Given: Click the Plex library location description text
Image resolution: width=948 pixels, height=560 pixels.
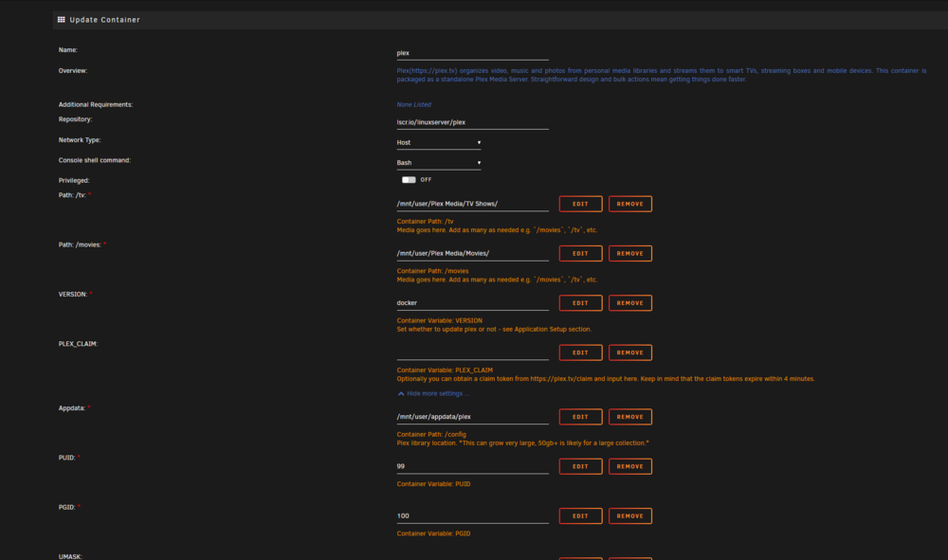Looking at the screenshot, I should click(523, 443).
